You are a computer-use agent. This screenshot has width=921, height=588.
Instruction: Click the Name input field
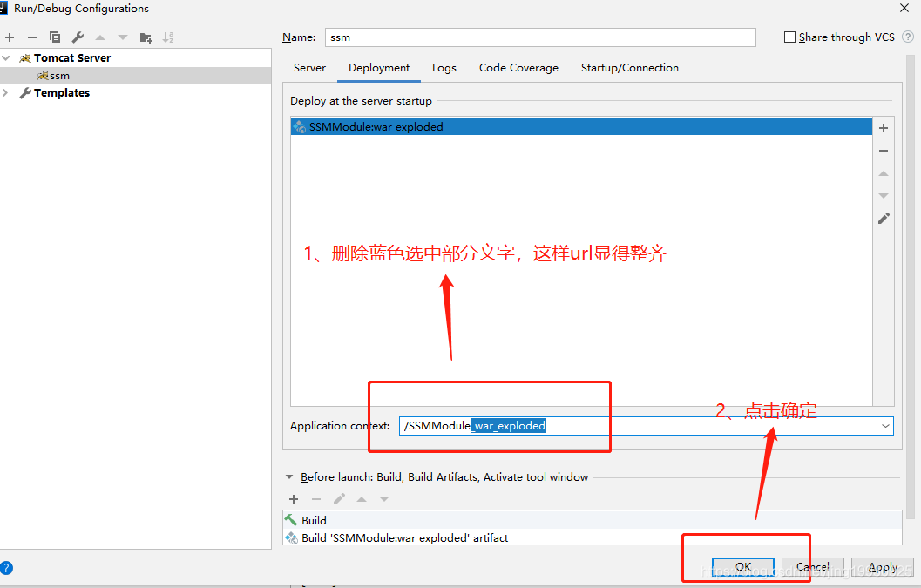click(x=540, y=37)
